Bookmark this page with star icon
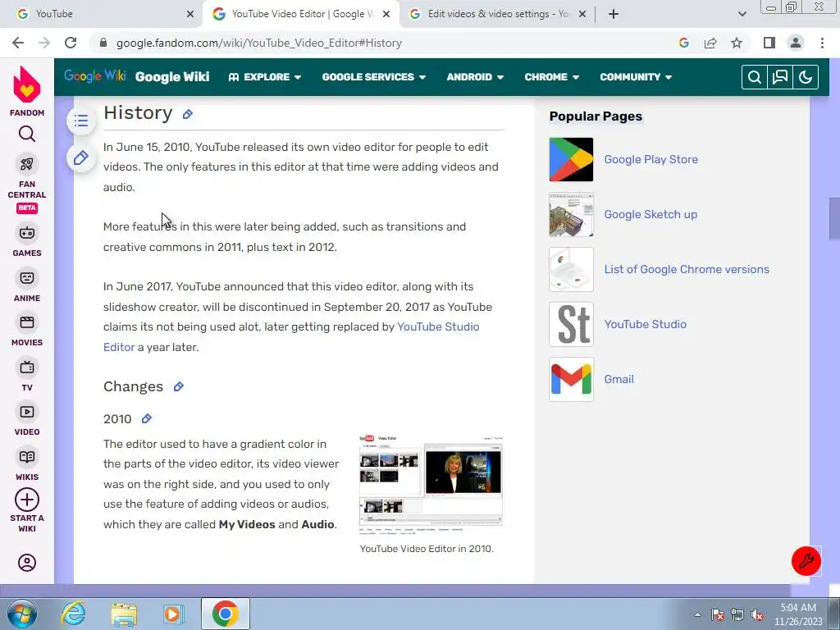The height and width of the screenshot is (630, 840). point(737,43)
